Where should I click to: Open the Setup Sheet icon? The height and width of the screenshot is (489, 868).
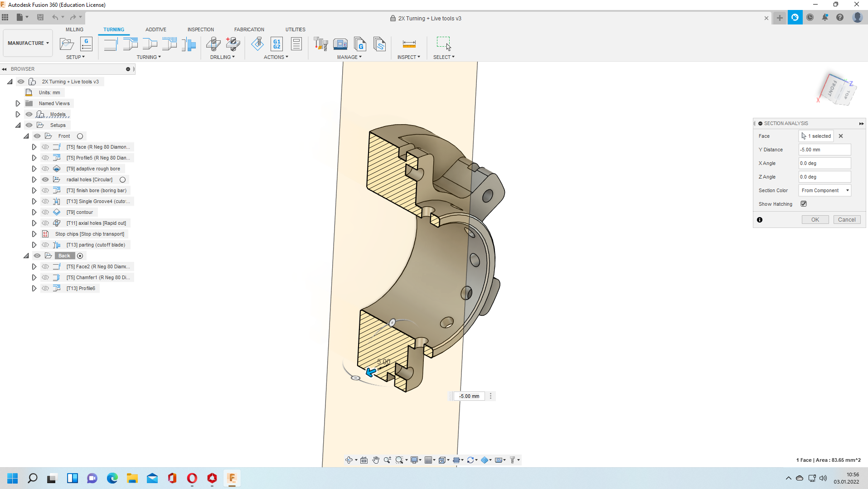[x=296, y=44]
